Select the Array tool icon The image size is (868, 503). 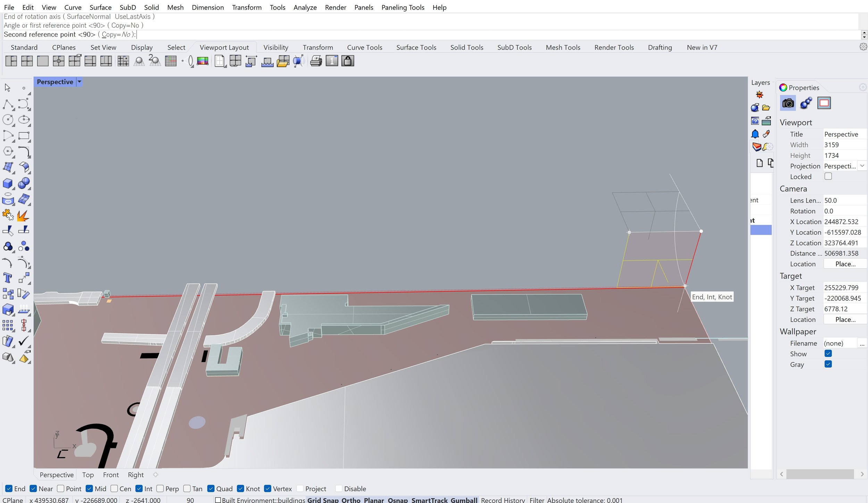click(x=8, y=326)
